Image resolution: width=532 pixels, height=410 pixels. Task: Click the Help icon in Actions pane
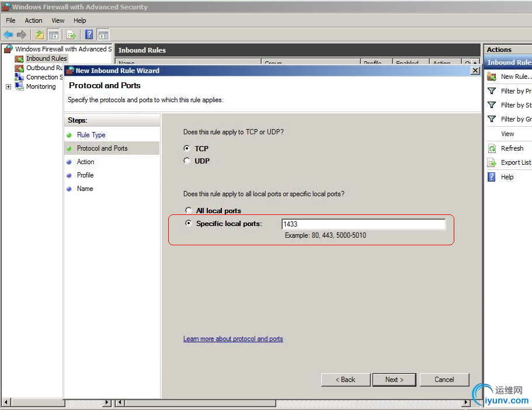pos(491,177)
